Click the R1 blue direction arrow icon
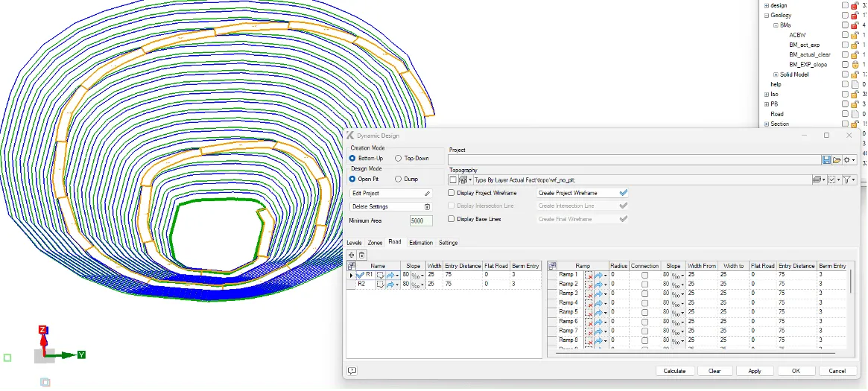 point(390,275)
